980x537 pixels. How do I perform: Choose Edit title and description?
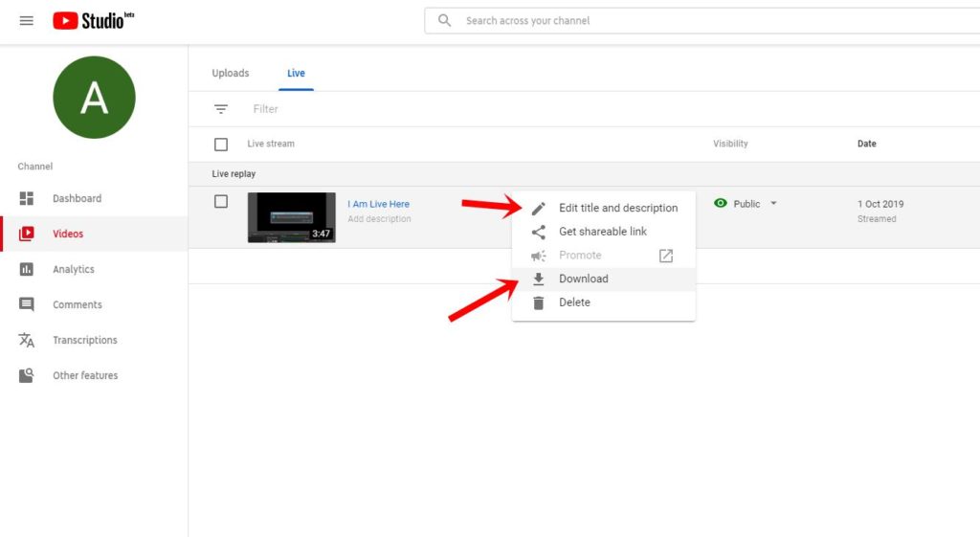(604, 208)
